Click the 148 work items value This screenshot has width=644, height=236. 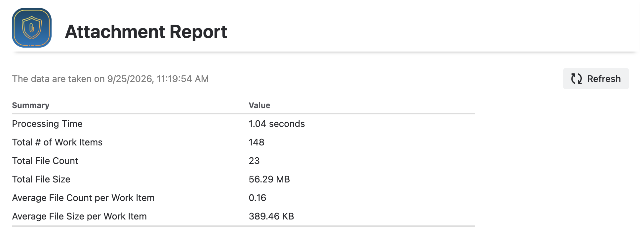[x=256, y=142]
